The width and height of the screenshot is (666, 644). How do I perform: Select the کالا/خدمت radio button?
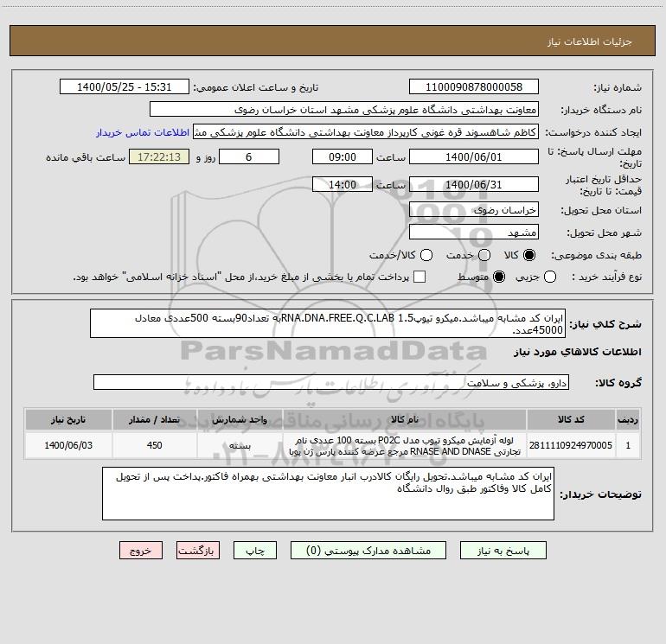(x=426, y=255)
